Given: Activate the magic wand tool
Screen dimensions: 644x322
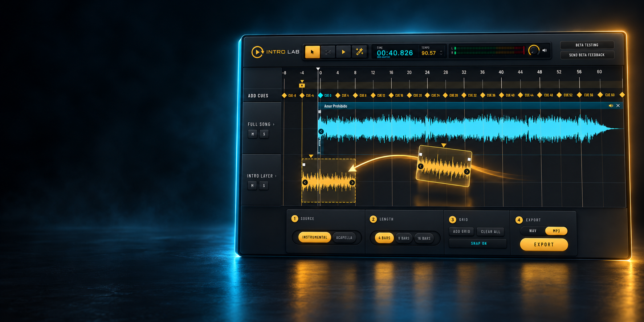Looking at the screenshot, I should (359, 52).
